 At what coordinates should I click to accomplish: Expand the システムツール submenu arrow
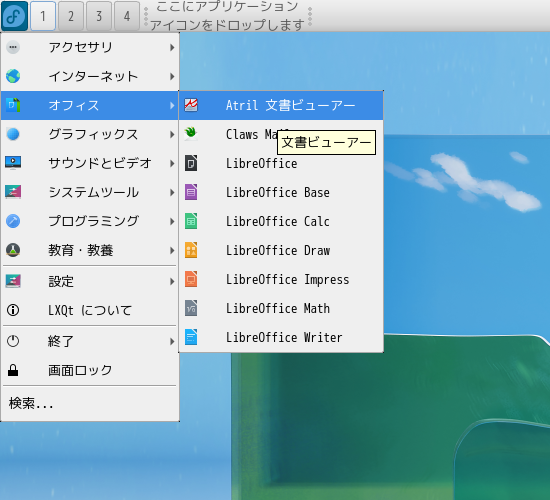[172, 192]
